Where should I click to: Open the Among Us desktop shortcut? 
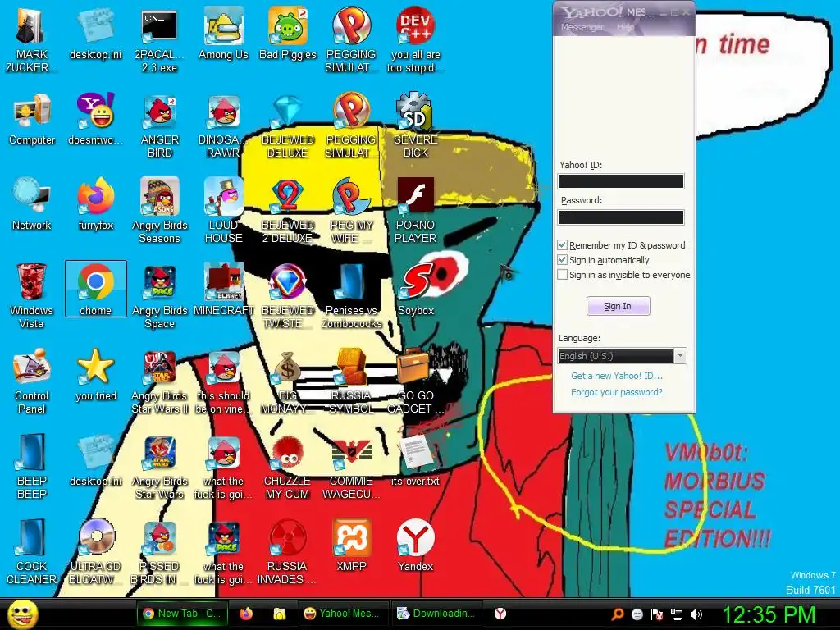point(223,33)
